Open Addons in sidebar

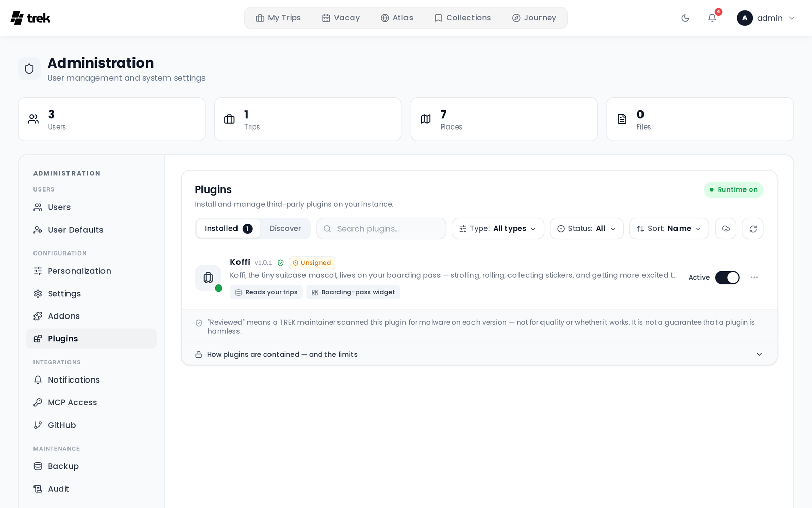click(x=91, y=316)
